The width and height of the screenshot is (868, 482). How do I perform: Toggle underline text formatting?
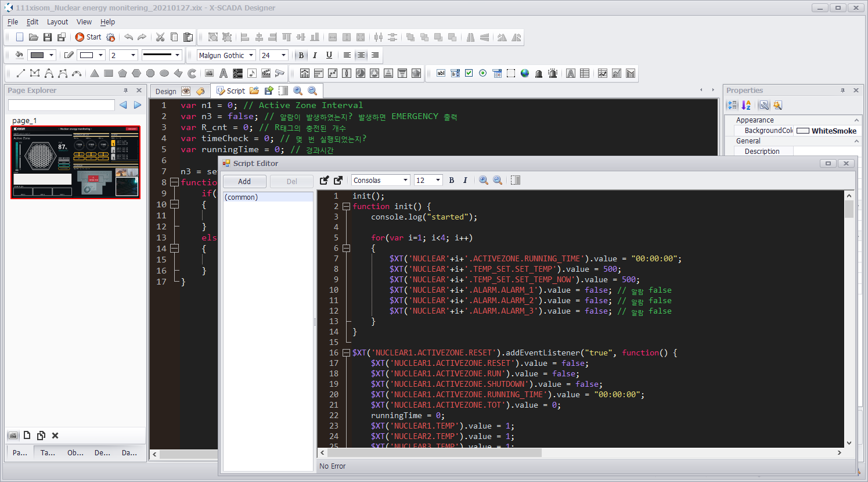click(x=329, y=55)
